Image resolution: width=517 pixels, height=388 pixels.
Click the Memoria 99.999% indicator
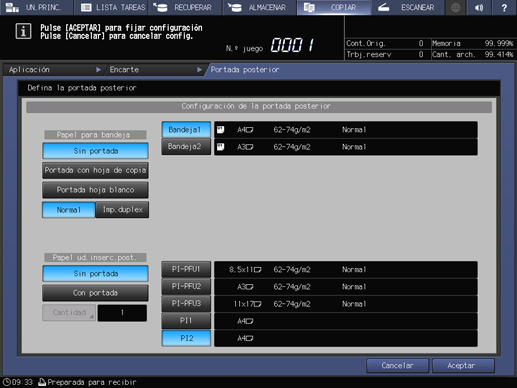pyautogui.click(x=472, y=43)
